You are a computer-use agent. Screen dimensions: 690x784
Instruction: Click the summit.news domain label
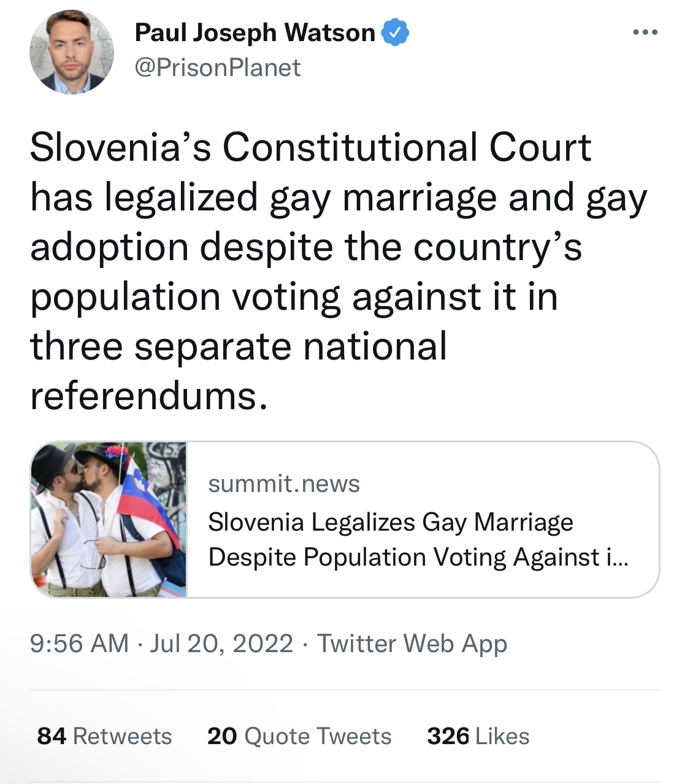[284, 484]
